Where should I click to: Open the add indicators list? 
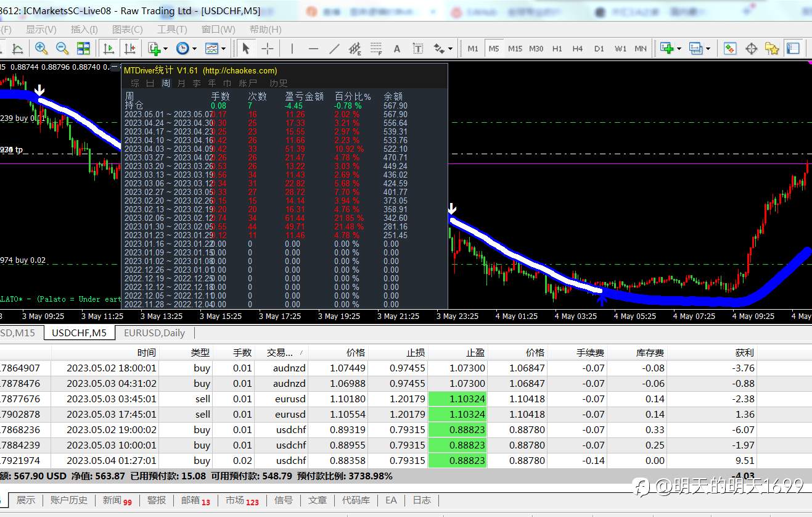tap(154, 48)
